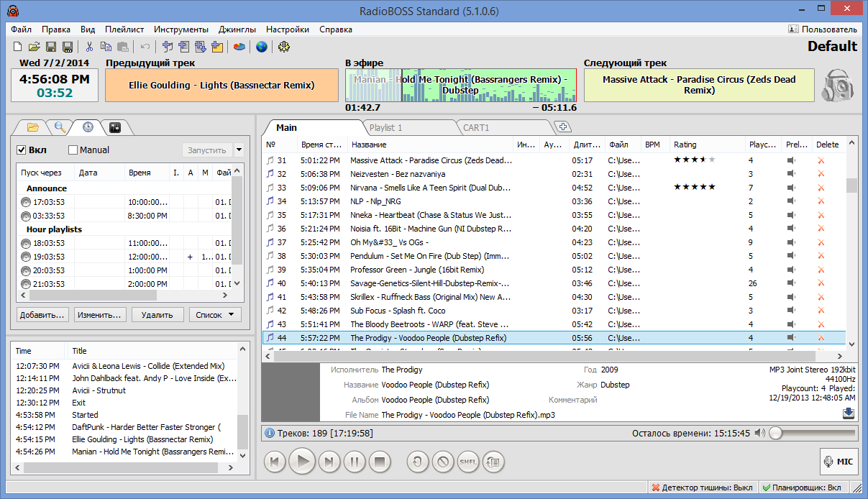
Task: Enable the Manual checkbox
Action: coord(73,150)
